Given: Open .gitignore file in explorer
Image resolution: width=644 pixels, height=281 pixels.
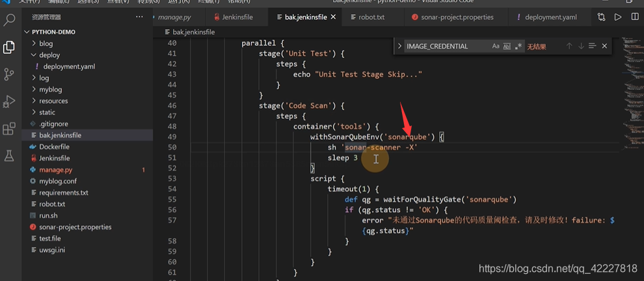Looking at the screenshot, I should click(x=87, y=124).
